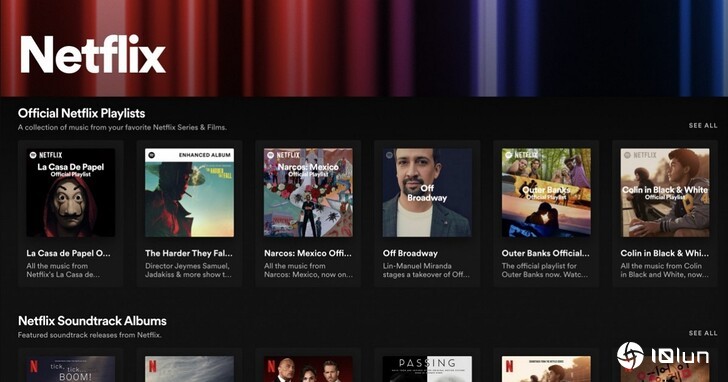
Task: Select 'The Harder They Fal...' title text
Action: pos(188,253)
